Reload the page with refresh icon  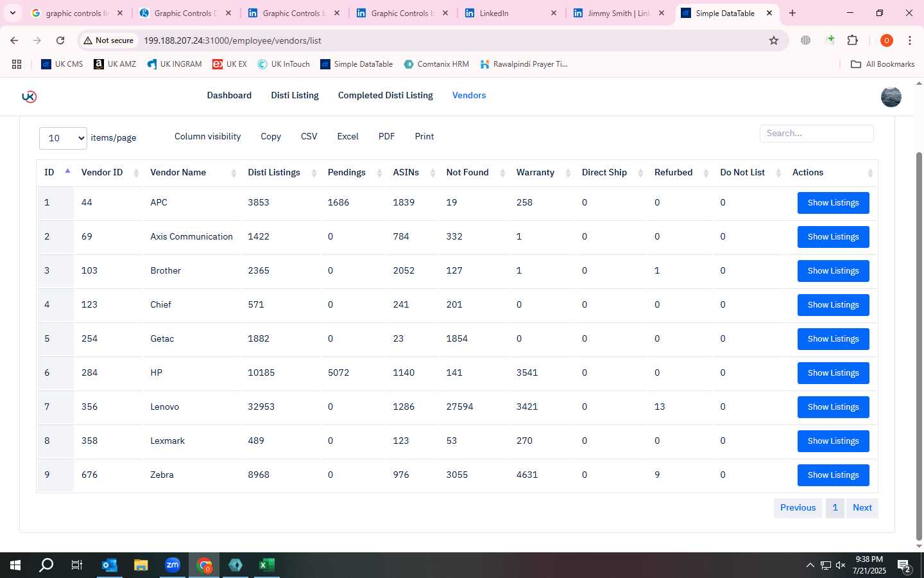tap(60, 40)
